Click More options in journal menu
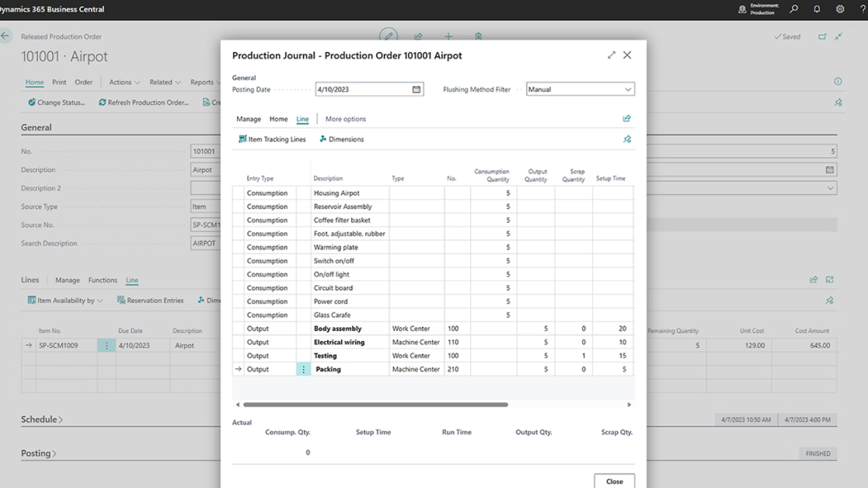This screenshot has height=488, width=868. click(345, 119)
